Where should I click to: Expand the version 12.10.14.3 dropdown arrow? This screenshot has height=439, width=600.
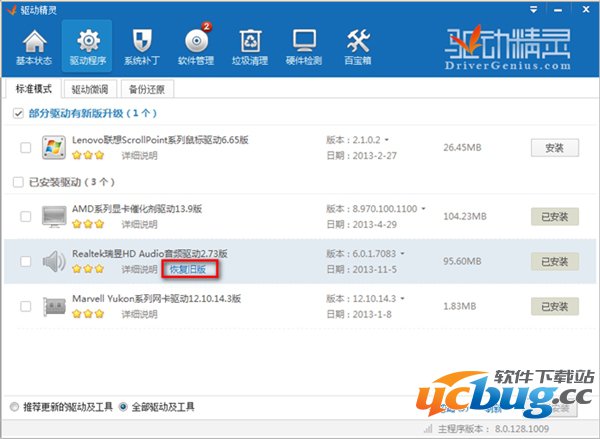pos(402,299)
